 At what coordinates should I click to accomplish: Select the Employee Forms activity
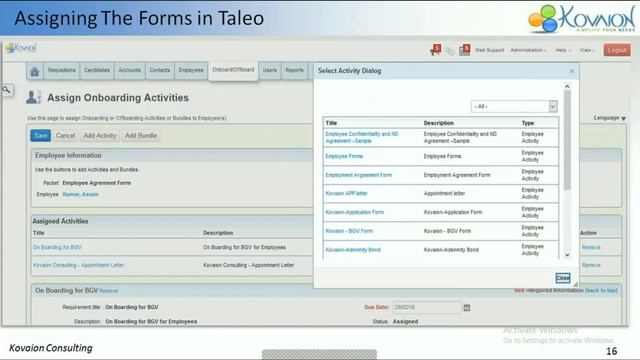[x=344, y=156]
